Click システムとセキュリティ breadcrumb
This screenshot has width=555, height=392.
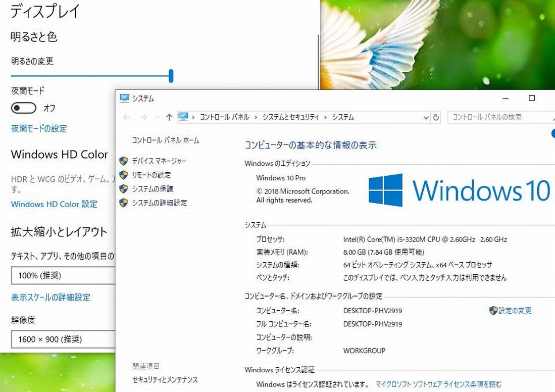tap(290, 117)
